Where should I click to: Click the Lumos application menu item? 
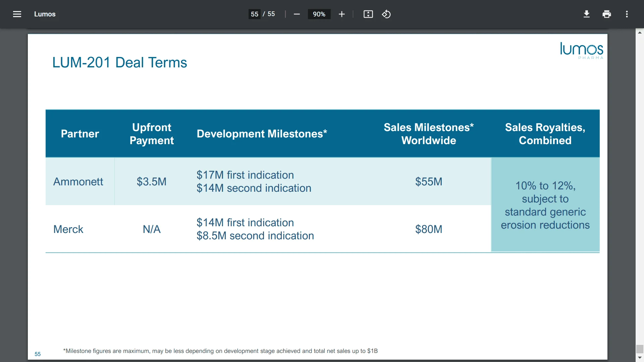coord(45,14)
